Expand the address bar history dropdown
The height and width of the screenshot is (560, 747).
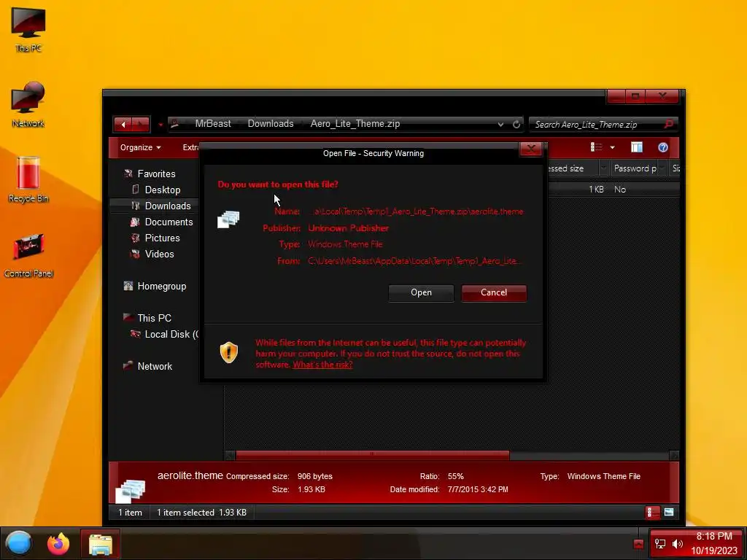click(x=500, y=124)
